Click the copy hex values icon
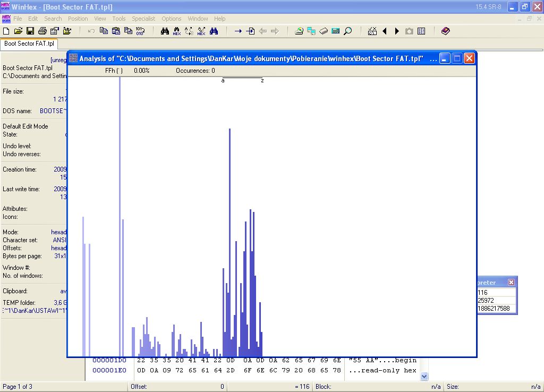Screen dimensions: 544x392 (x=128, y=31)
